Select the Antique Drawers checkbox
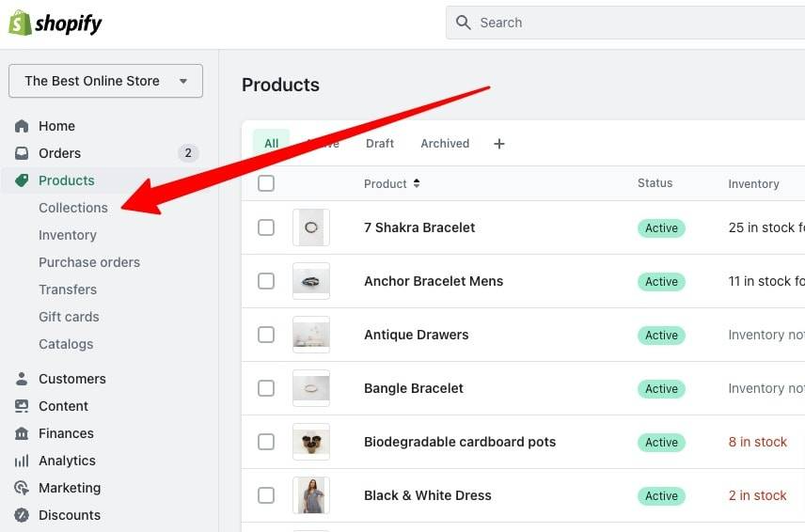 coord(266,335)
